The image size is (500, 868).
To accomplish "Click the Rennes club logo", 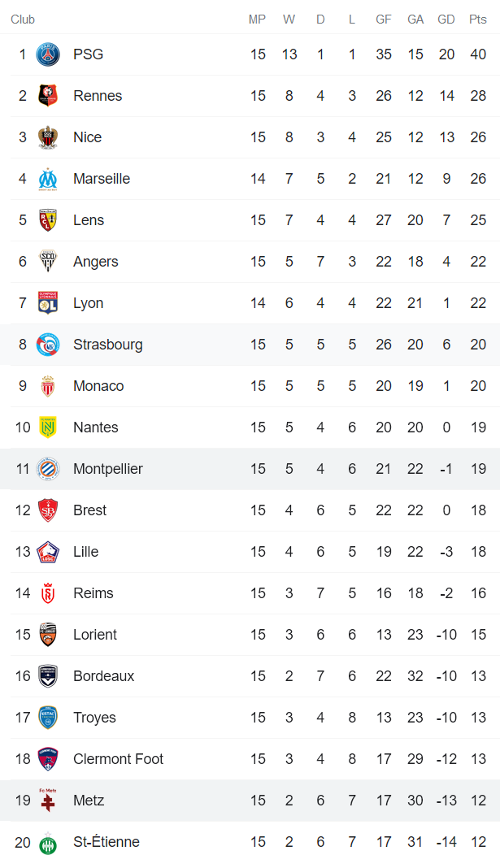I will (x=48, y=96).
